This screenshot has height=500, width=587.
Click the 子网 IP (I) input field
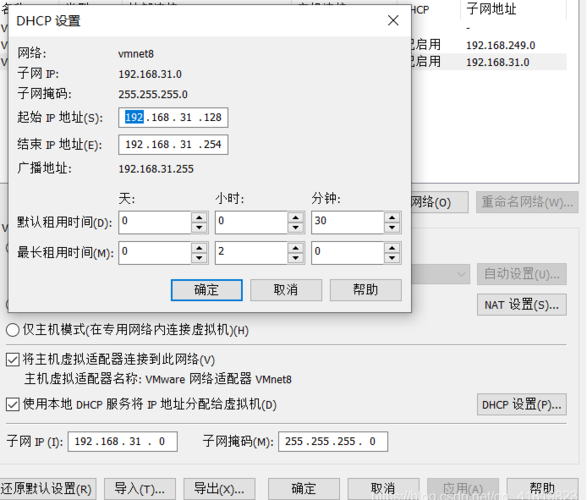pos(123,442)
